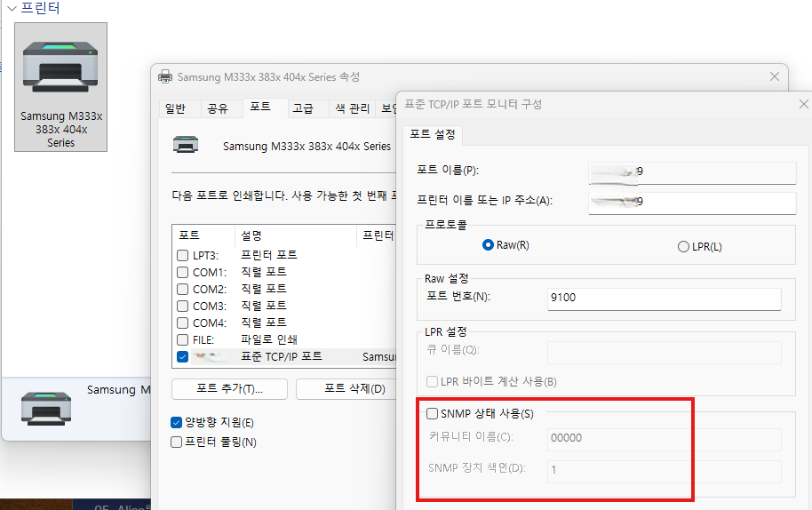Check the COM2: port checkbox
Viewport: 812px width, 510px height.
pos(182,289)
